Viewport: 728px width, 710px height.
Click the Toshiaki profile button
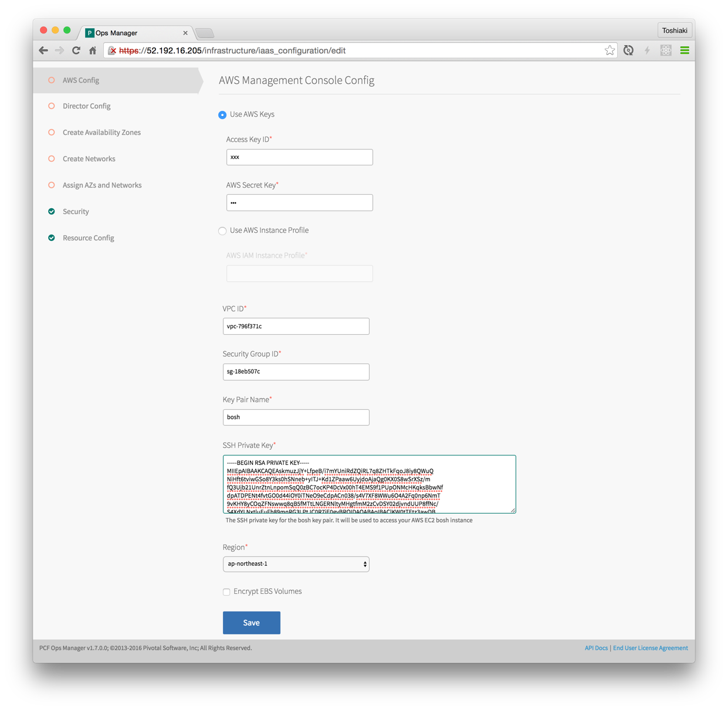675,30
